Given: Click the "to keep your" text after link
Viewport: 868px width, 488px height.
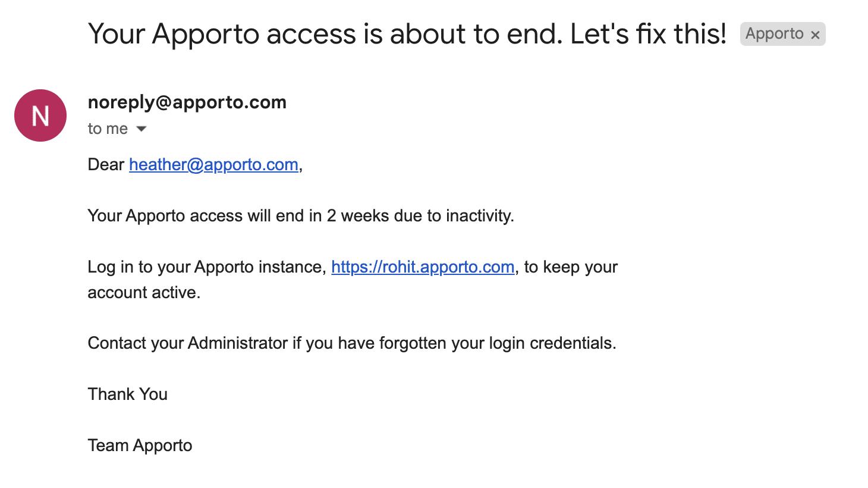Looking at the screenshot, I should pyautogui.click(x=571, y=267).
